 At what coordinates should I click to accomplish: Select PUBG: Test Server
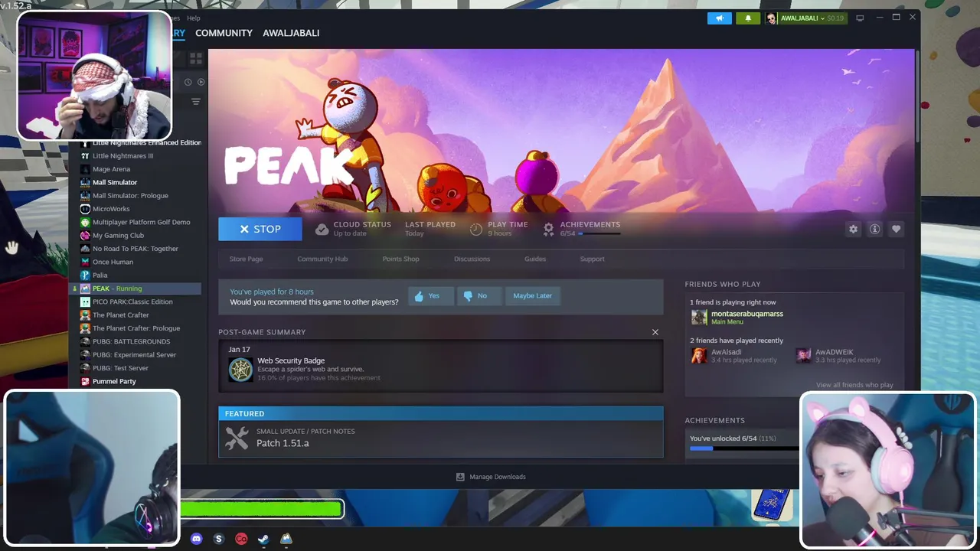(120, 368)
